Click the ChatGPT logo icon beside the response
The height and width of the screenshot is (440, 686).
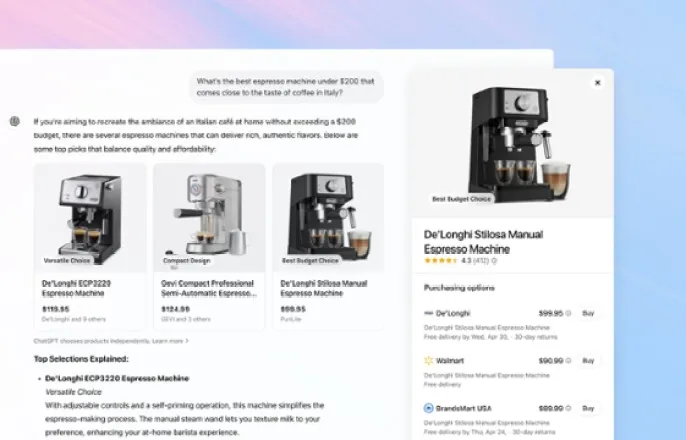tap(14, 121)
